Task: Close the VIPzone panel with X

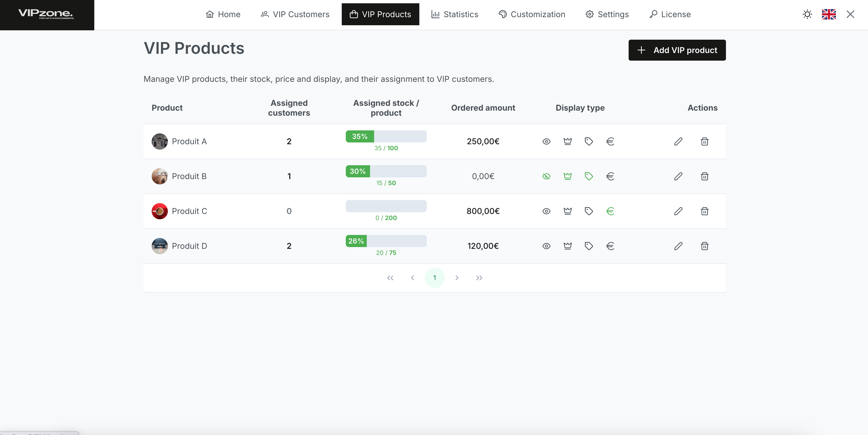Action: (851, 14)
